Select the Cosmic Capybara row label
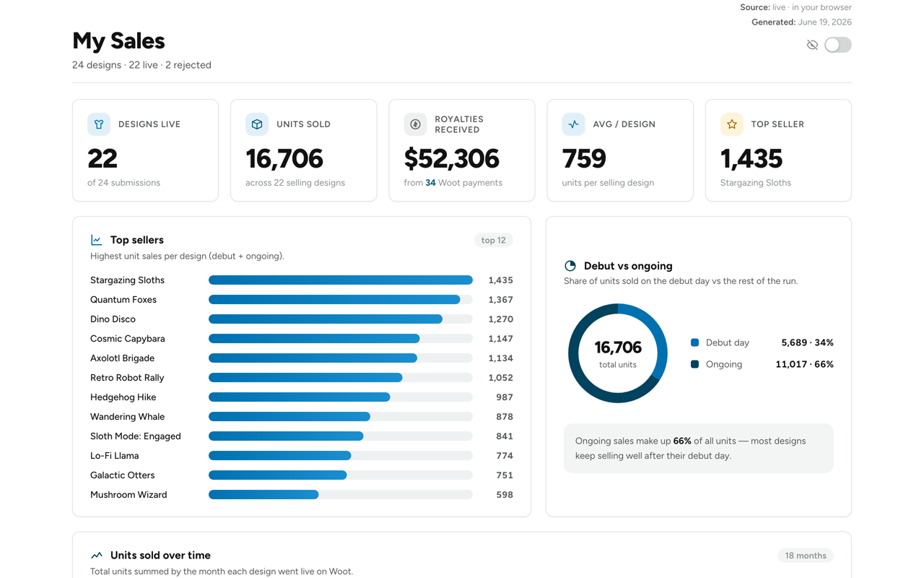Screen dimensions: 924x578 pyautogui.click(x=128, y=339)
